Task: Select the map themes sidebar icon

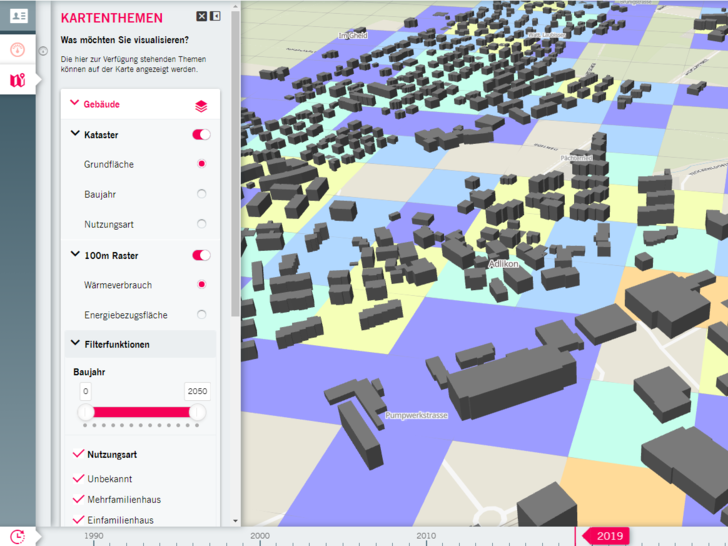Action: pos(18,81)
